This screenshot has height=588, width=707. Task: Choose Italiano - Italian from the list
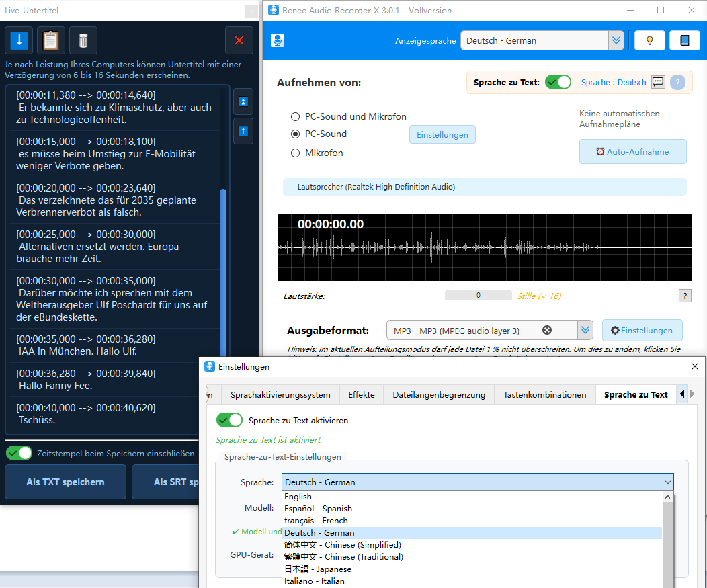click(472, 581)
